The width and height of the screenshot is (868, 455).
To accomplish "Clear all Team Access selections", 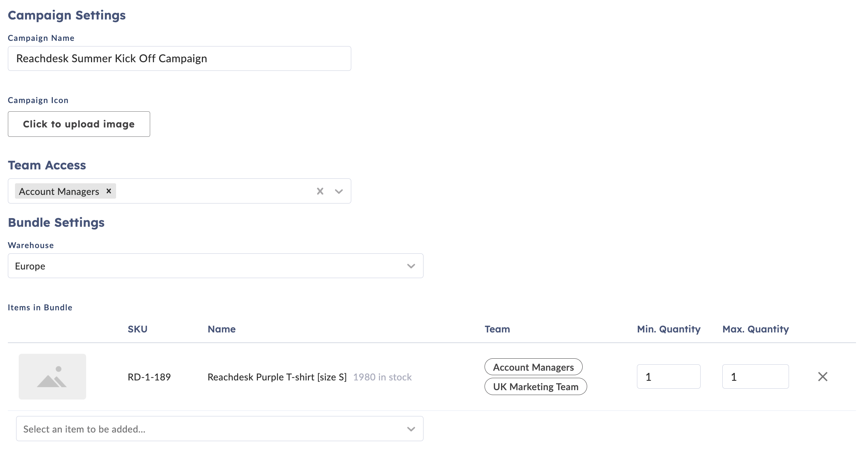I will pyautogui.click(x=320, y=191).
